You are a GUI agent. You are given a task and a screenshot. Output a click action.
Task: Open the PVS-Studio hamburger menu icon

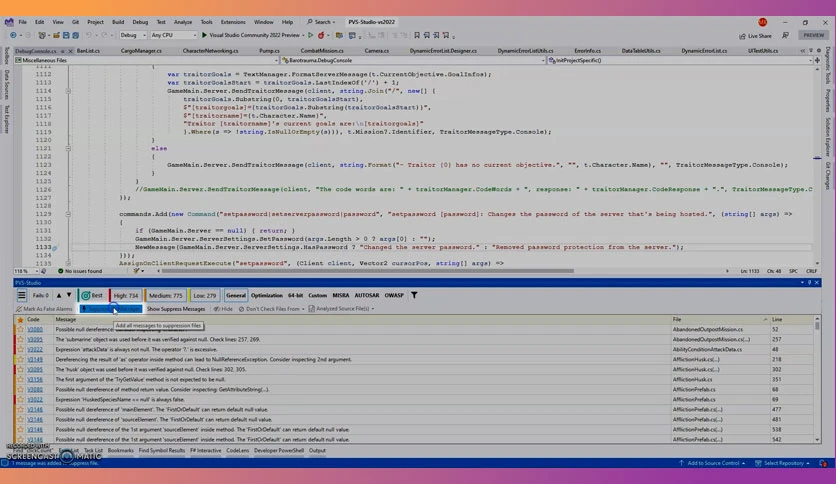coord(21,295)
